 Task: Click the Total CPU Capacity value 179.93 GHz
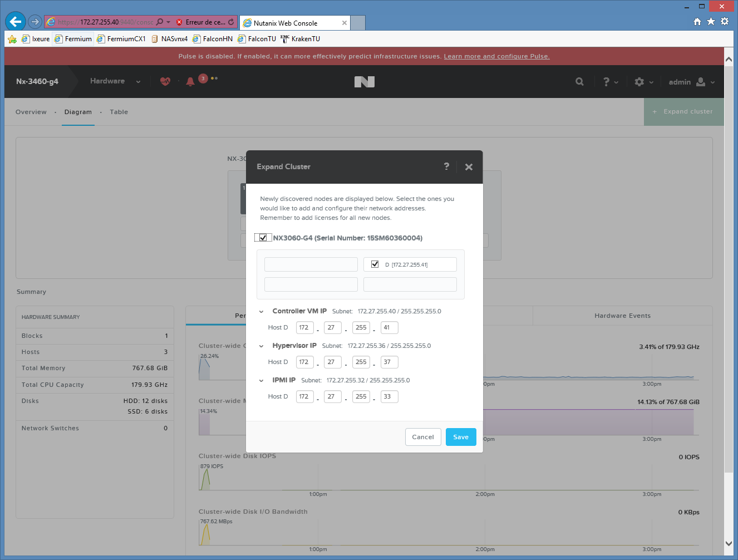pos(149,385)
